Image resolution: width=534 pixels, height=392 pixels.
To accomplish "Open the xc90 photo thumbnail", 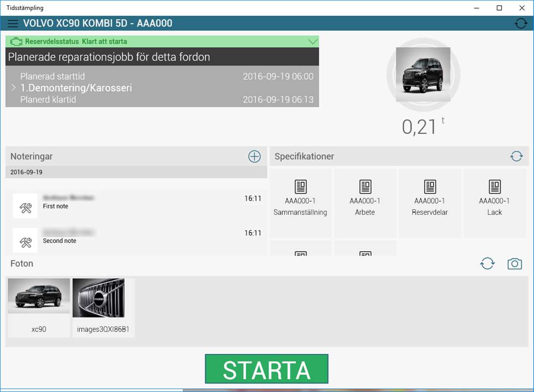I will pos(39,308).
